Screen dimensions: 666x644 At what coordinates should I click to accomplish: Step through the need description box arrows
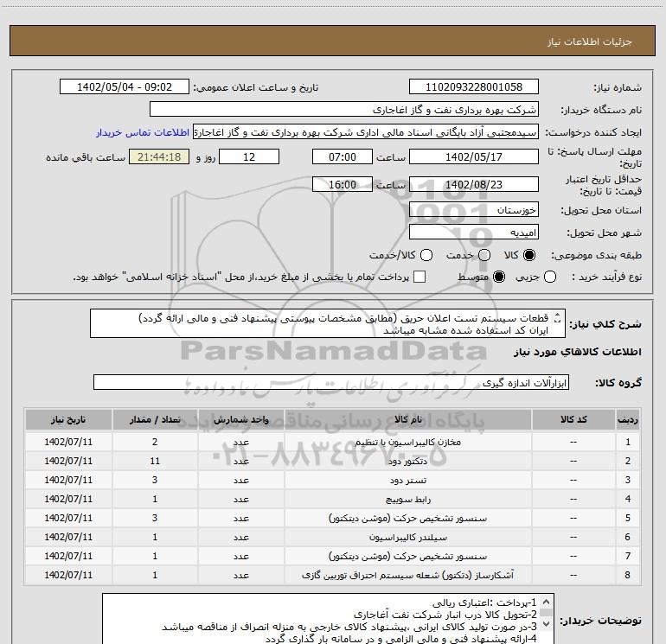click(x=558, y=317)
